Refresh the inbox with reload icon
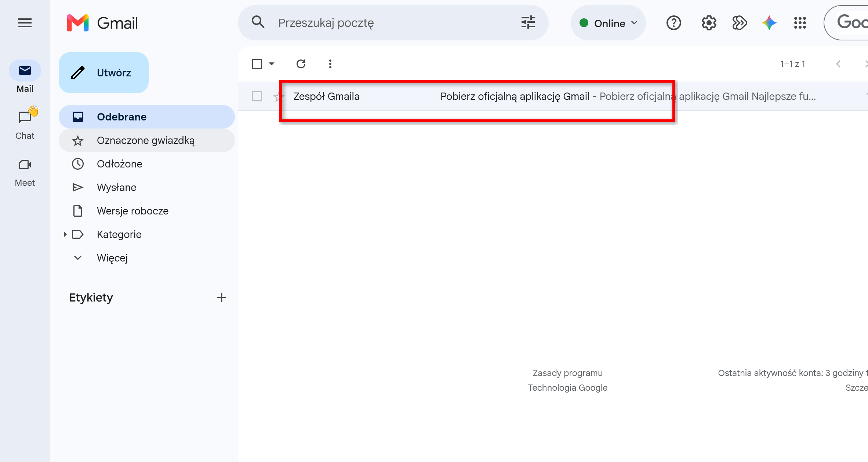 point(301,64)
